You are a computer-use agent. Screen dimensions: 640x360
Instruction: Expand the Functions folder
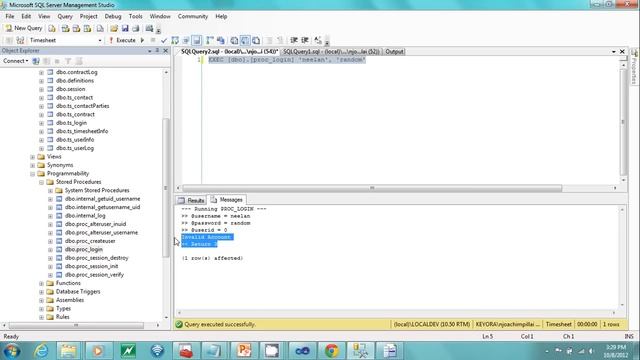click(x=41, y=283)
